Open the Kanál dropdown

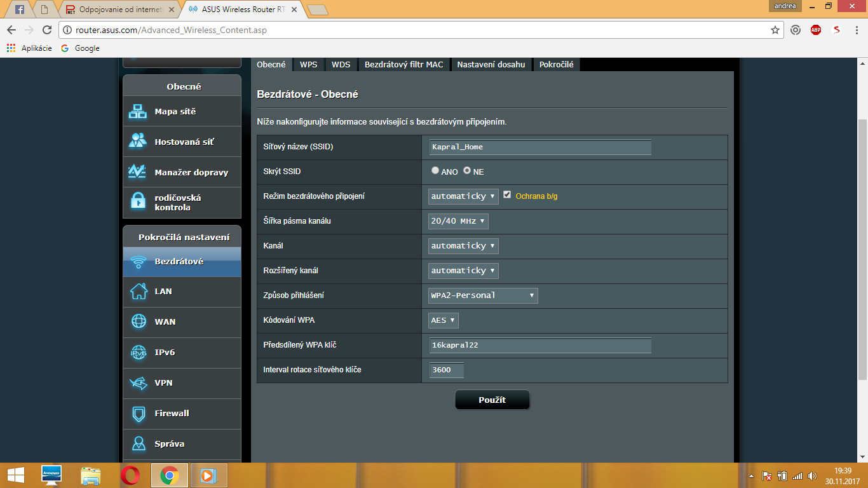463,246
